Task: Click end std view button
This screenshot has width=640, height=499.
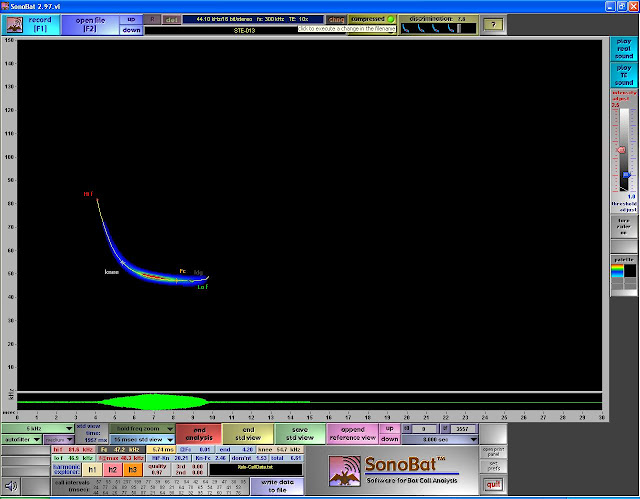Action: coord(248,434)
